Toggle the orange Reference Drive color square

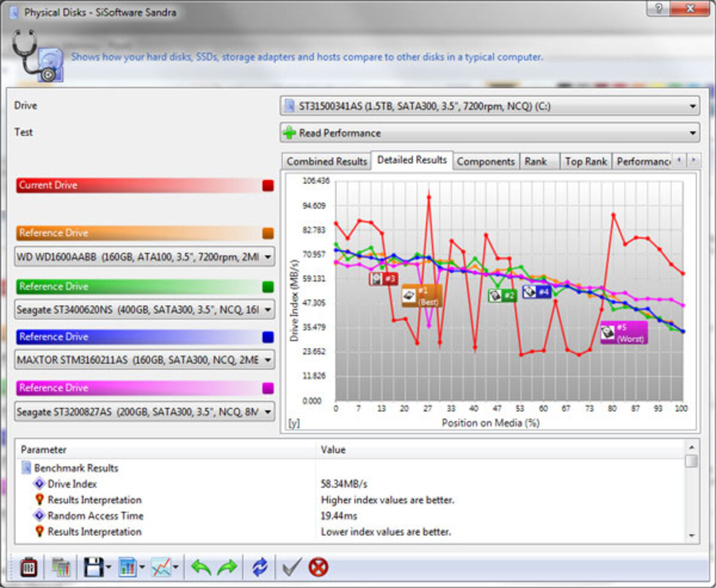click(267, 233)
